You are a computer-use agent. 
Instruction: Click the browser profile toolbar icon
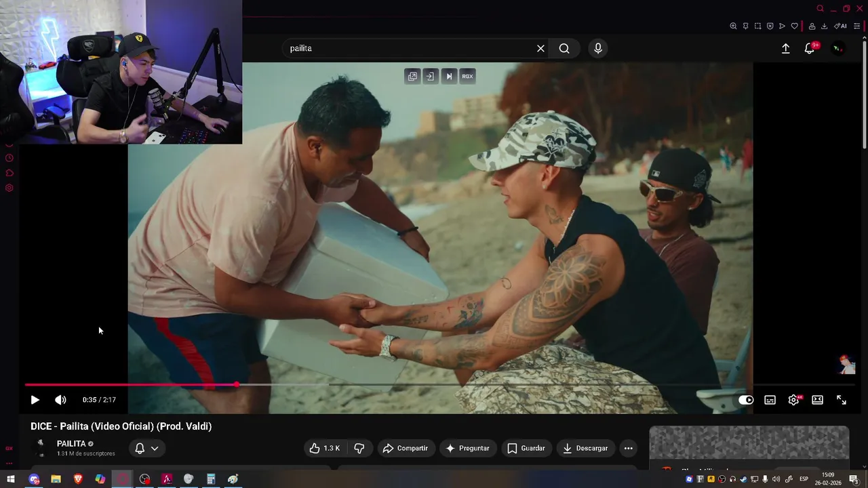click(x=812, y=26)
